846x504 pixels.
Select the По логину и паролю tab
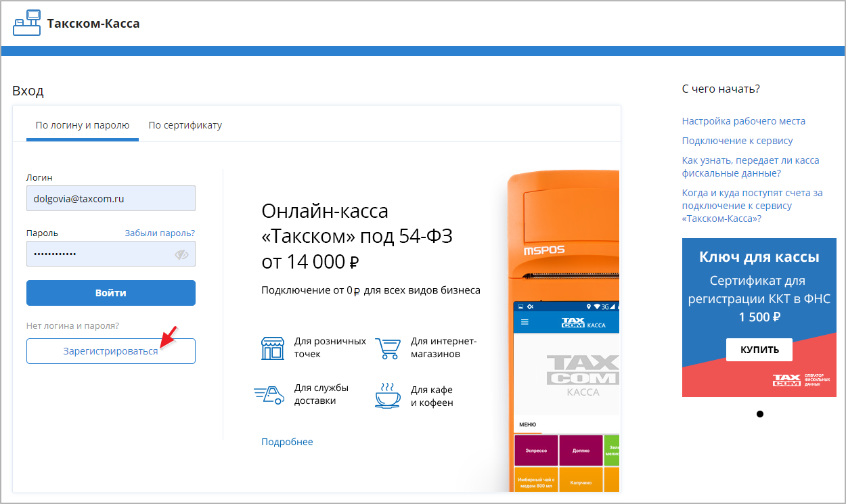[x=83, y=125]
